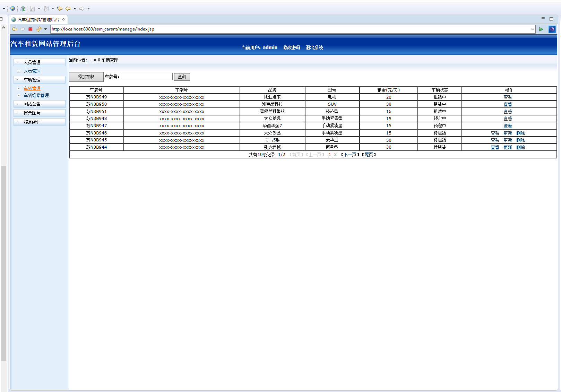Stop page loading with the red stop icon

tap(31, 29)
